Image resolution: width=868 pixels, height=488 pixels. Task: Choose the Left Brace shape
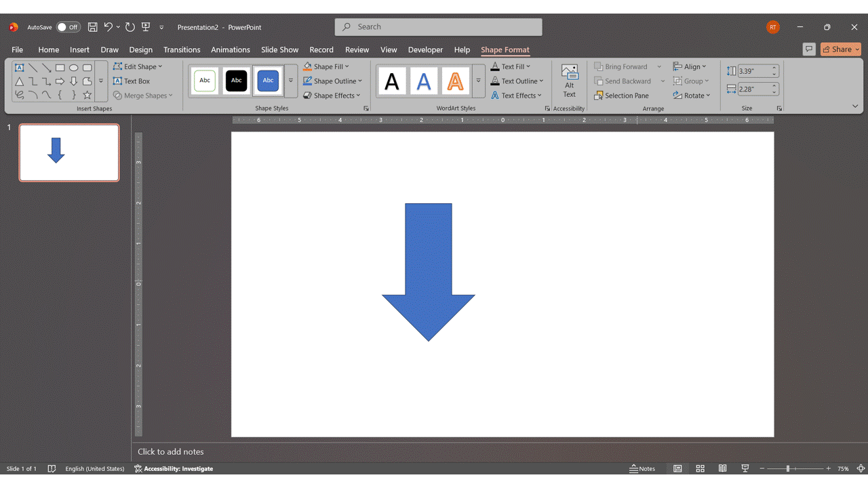point(60,95)
